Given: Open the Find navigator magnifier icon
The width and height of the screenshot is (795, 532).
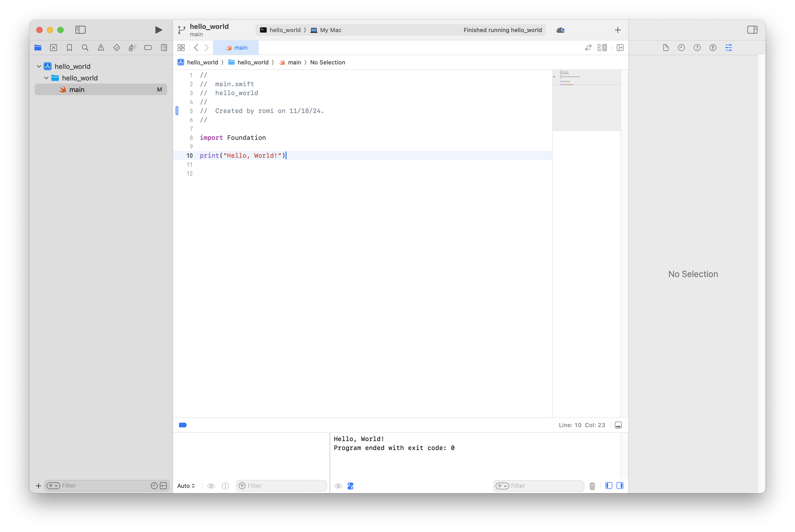Looking at the screenshot, I should (x=85, y=48).
